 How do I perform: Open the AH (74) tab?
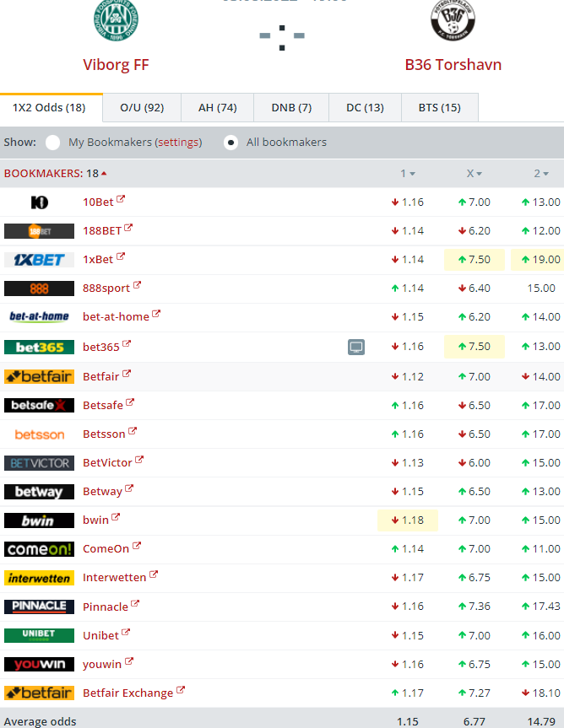pyautogui.click(x=217, y=108)
